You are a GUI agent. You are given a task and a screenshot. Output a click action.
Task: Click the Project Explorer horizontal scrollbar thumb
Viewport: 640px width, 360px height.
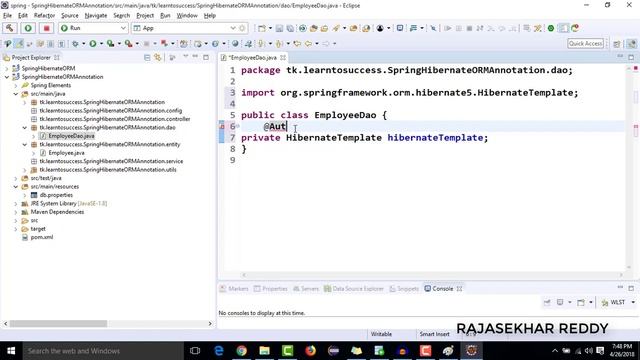(x=58, y=323)
